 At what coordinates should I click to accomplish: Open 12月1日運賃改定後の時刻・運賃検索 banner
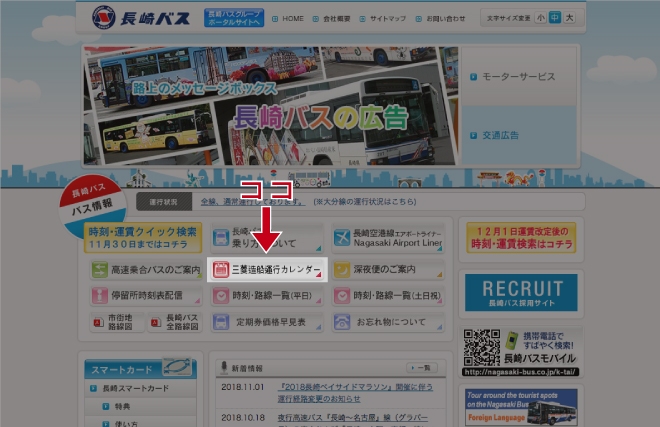tap(521, 238)
